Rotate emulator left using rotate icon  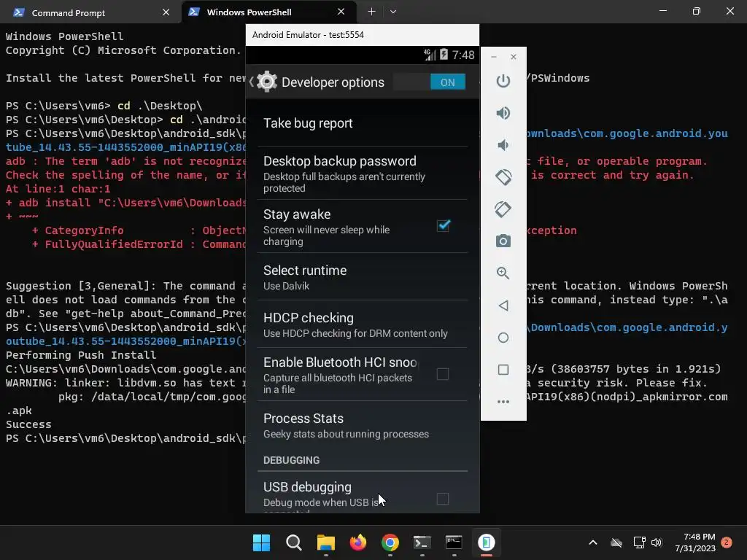[503, 177]
